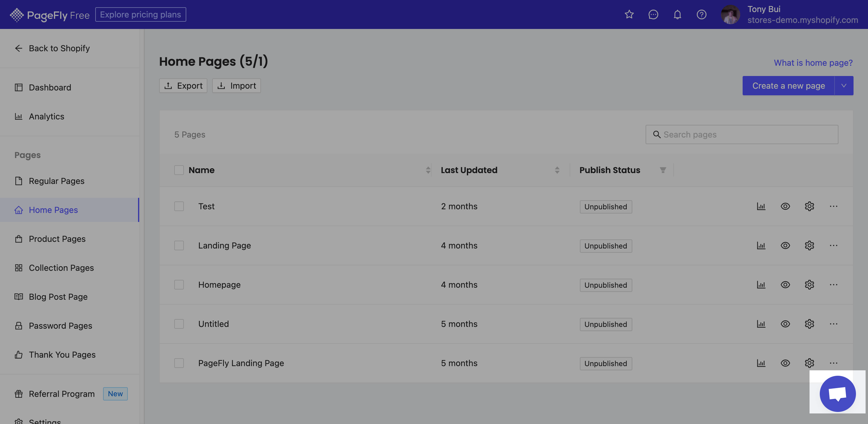868x424 pixels.
Task: Open Thank You Pages in the sidebar
Action: pyautogui.click(x=70, y=355)
